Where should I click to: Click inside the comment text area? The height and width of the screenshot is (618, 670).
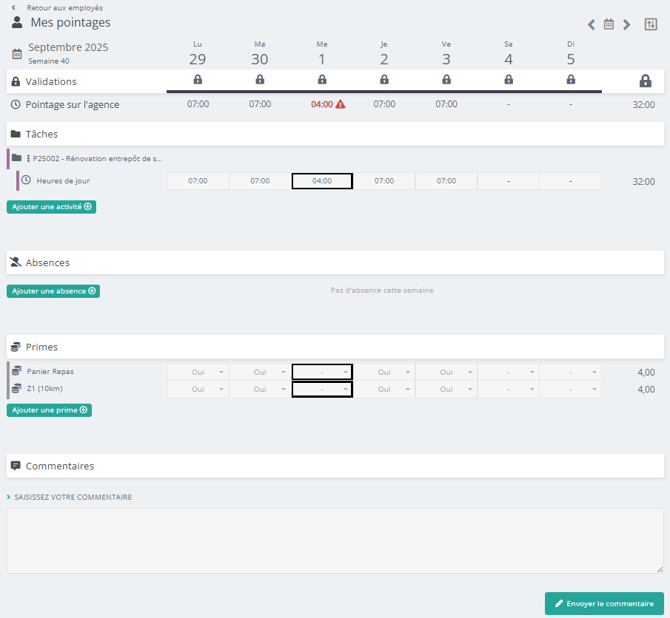[335, 540]
